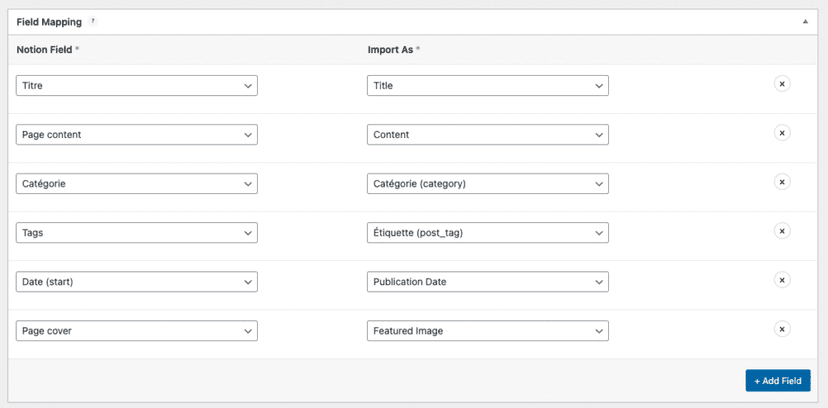The image size is (828, 408).
Task: Change the Title import-as dropdown
Action: [x=488, y=86]
